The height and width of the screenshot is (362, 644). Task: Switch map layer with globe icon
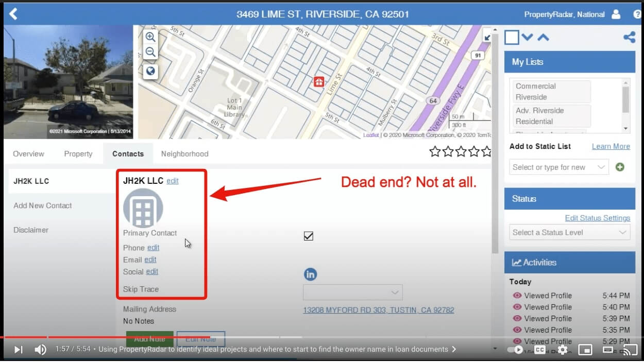[x=150, y=71]
